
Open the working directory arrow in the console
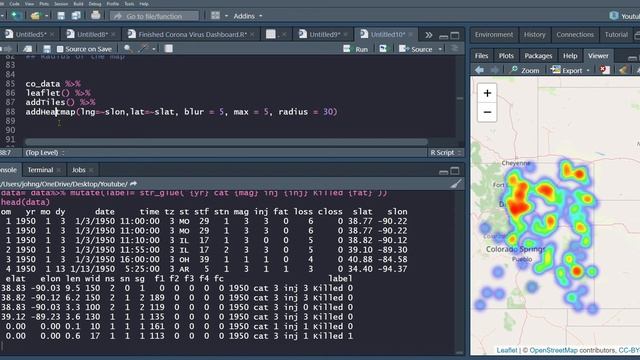[133, 184]
